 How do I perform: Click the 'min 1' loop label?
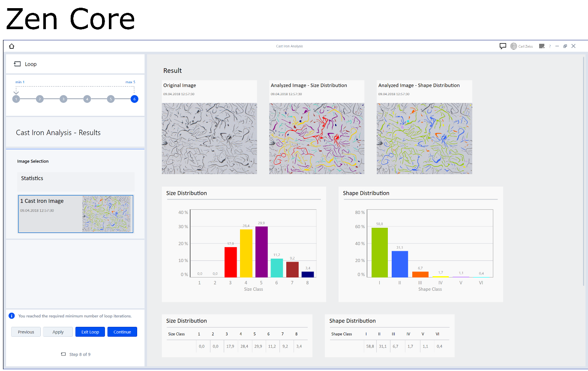pyautogui.click(x=20, y=82)
